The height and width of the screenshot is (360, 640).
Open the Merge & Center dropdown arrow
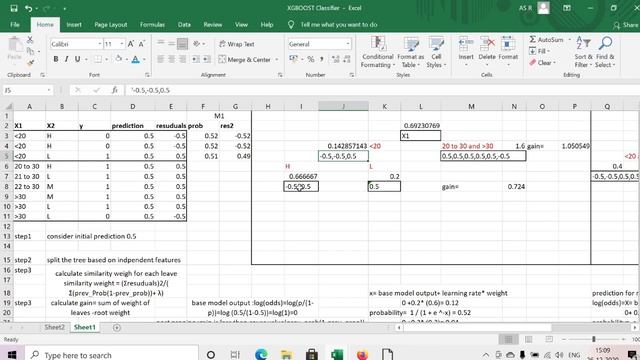tap(277, 60)
